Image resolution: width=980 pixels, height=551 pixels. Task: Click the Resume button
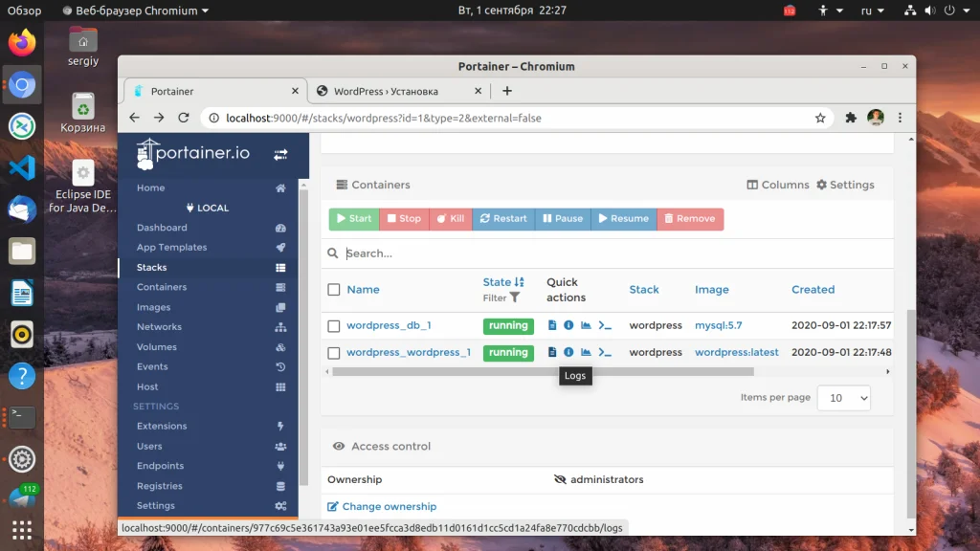coord(624,219)
